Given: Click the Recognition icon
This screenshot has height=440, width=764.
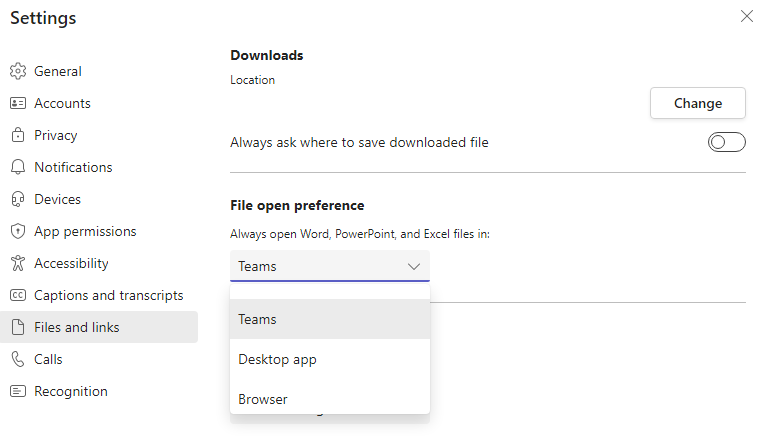Looking at the screenshot, I should click(x=18, y=391).
